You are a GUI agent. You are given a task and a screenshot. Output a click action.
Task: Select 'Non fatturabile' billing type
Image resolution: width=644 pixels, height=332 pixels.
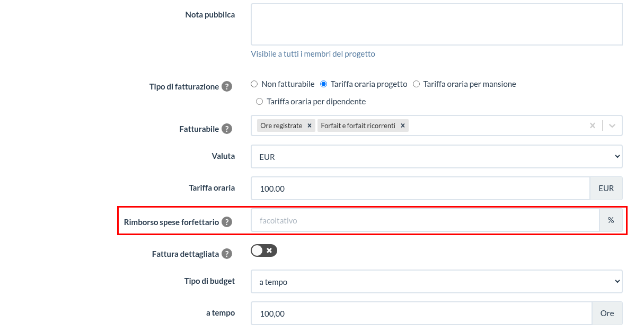coord(254,84)
